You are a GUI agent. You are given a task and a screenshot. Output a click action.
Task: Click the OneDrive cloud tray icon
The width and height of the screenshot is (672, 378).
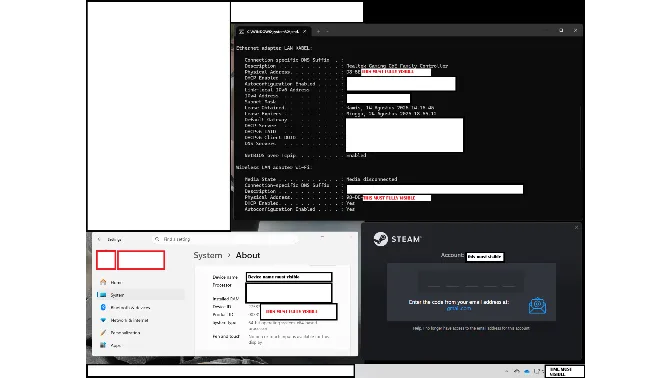pyautogui.click(x=526, y=372)
